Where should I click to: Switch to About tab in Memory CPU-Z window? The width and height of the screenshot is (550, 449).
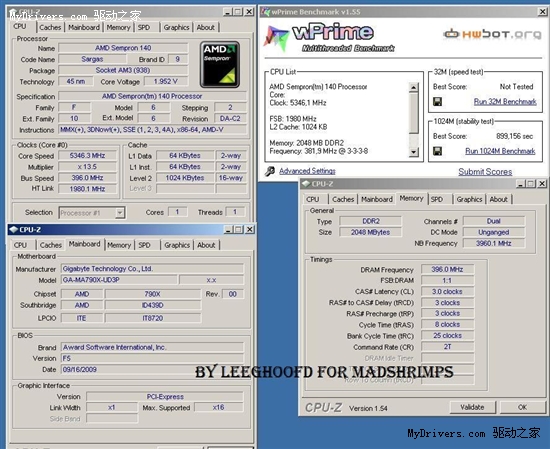point(498,199)
